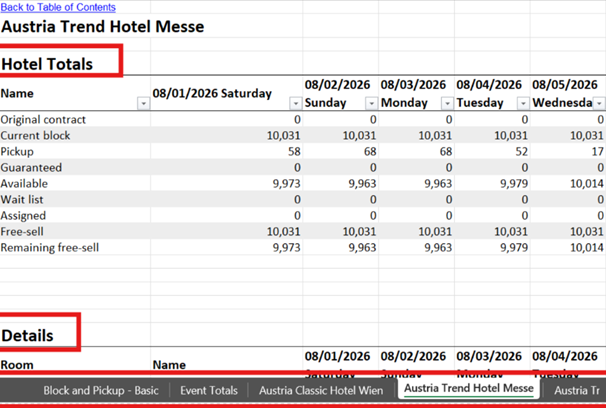Open the 08/01/2026 Saturday filter dropdown
This screenshot has height=408, width=606.
pyautogui.click(x=295, y=103)
